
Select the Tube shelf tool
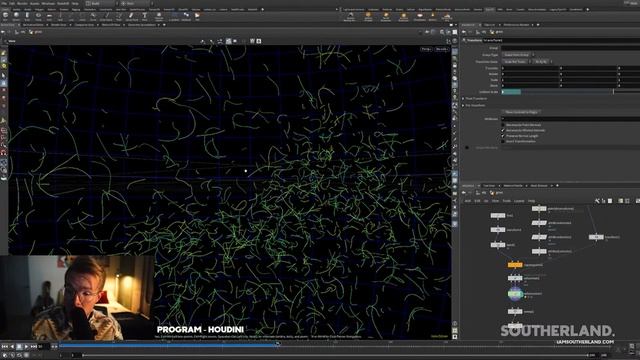tap(27, 16)
